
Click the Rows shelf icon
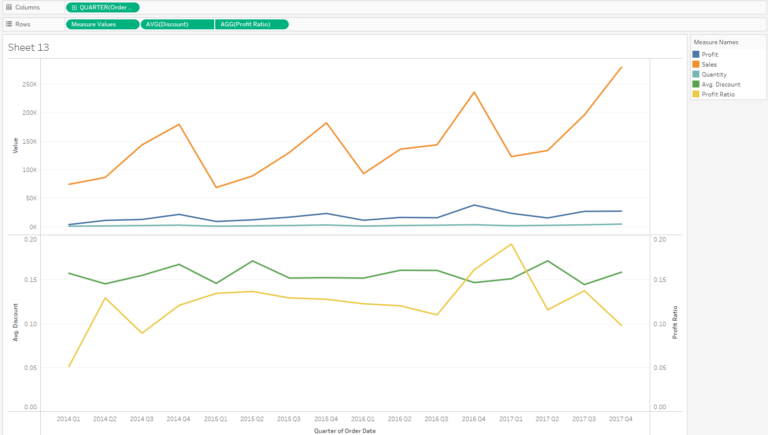[9, 24]
